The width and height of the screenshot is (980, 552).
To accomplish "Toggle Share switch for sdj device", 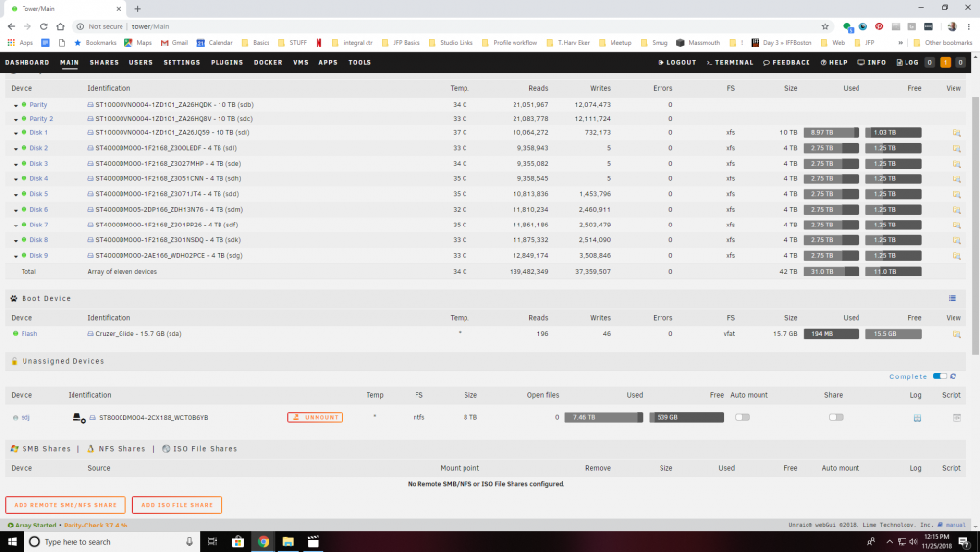I will coord(836,417).
